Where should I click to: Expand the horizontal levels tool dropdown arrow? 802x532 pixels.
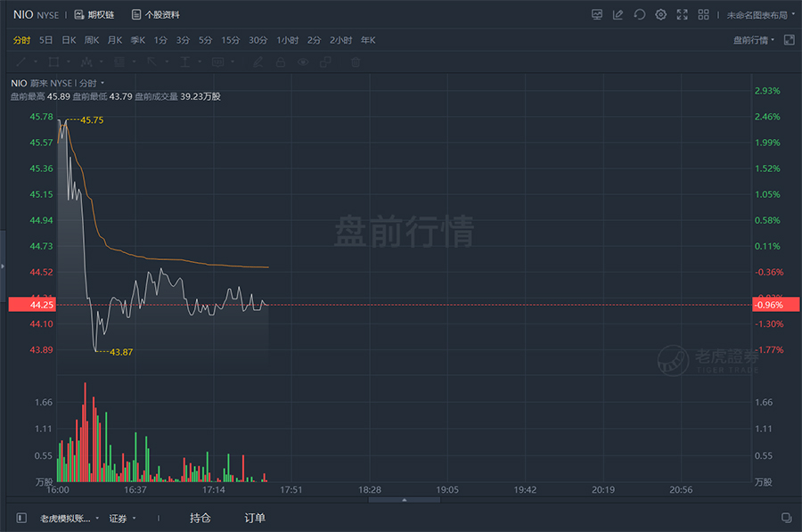pyautogui.click(x=134, y=61)
